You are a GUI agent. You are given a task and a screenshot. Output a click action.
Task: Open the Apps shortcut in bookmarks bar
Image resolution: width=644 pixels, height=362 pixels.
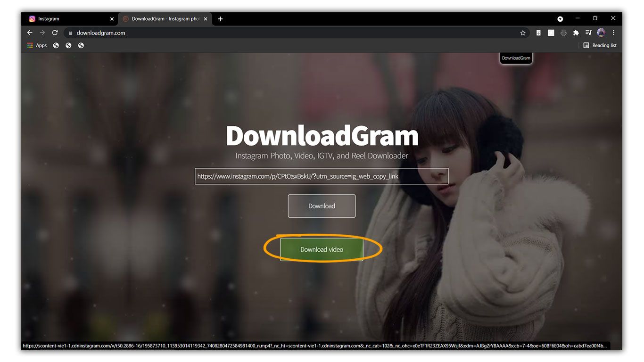pos(37,45)
